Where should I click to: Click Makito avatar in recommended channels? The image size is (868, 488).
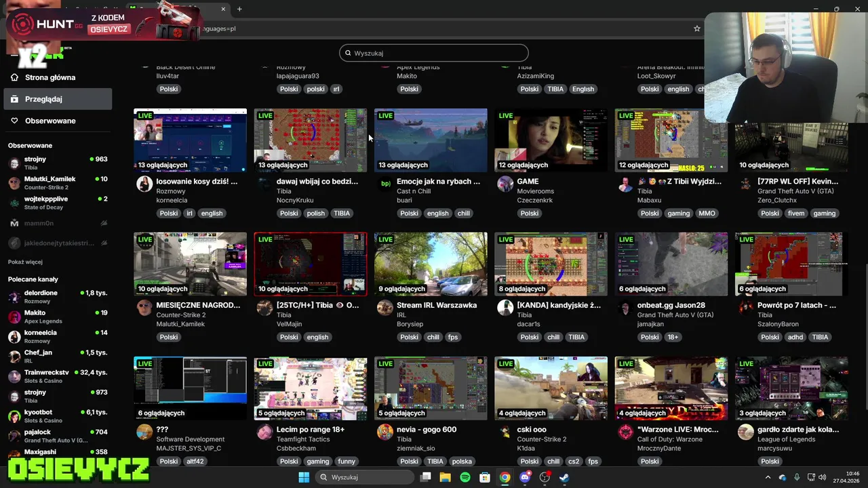14,317
